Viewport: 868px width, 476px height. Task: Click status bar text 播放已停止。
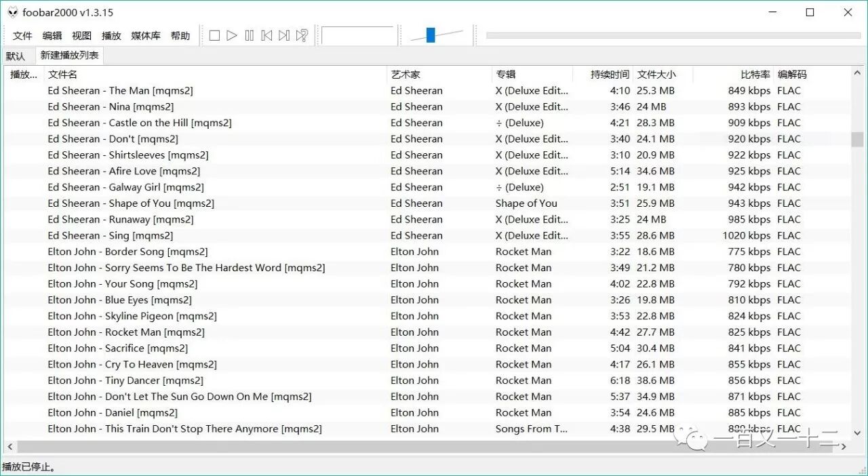(29, 467)
